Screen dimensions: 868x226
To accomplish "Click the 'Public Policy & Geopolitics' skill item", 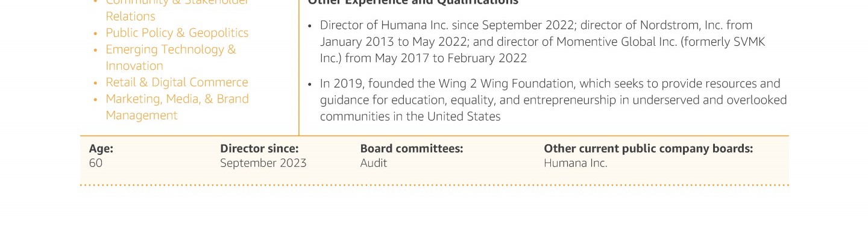I will point(177,33).
